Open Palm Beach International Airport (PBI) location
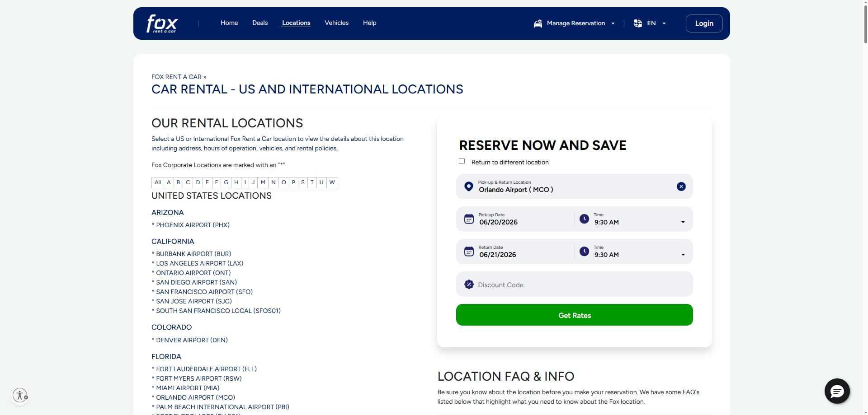868x415 pixels. point(222,407)
